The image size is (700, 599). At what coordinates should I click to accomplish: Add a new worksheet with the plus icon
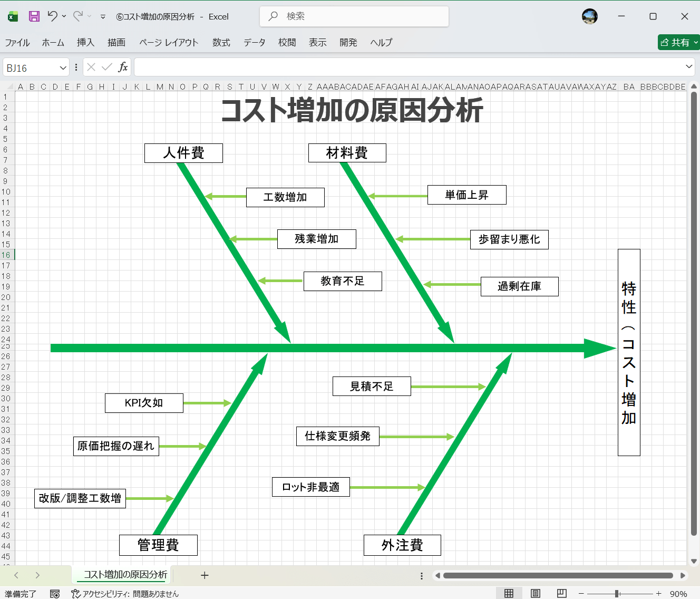tap(205, 575)
